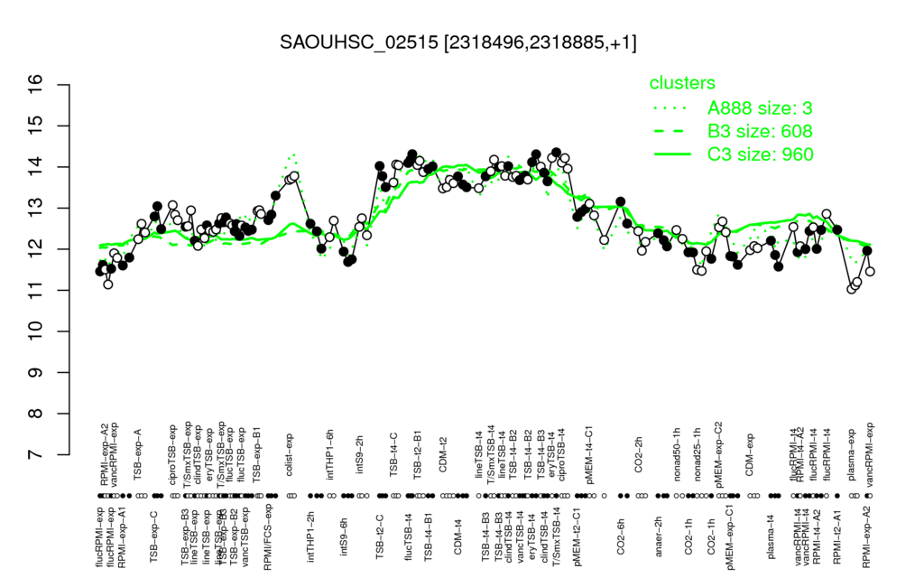Click the y-axis tick label 14
This screenshot has width=924, height=578.
(35, 167)
